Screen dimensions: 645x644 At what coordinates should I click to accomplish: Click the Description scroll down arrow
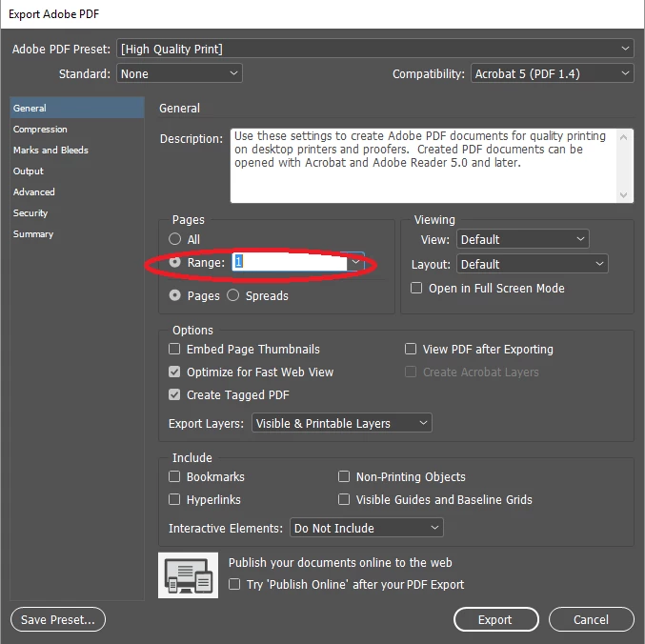(624, 195)
